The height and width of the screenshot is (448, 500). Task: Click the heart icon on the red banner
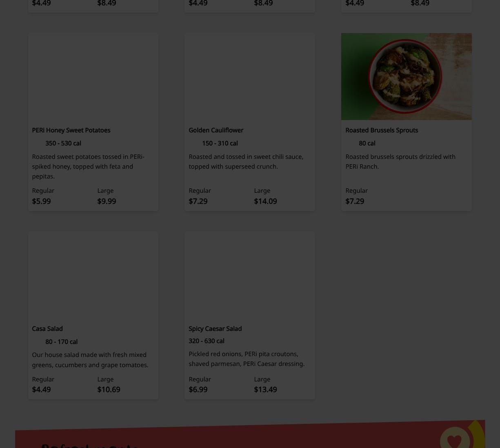454,441
